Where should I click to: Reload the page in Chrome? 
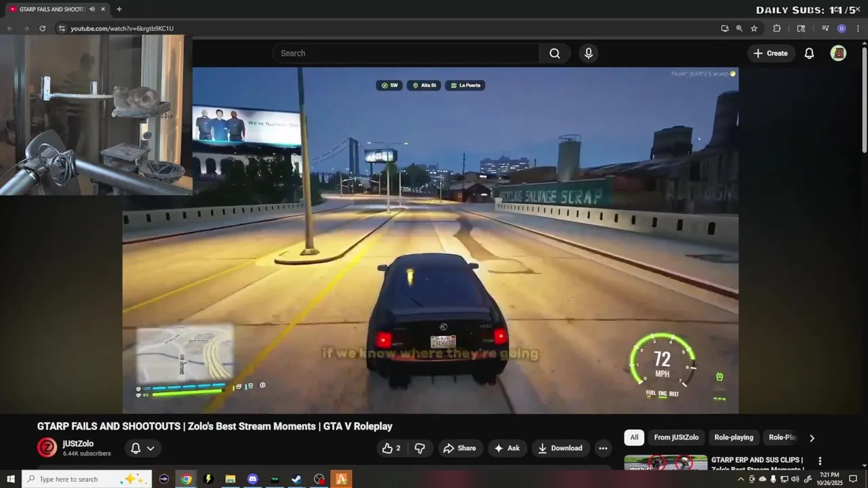coord(42,28)
